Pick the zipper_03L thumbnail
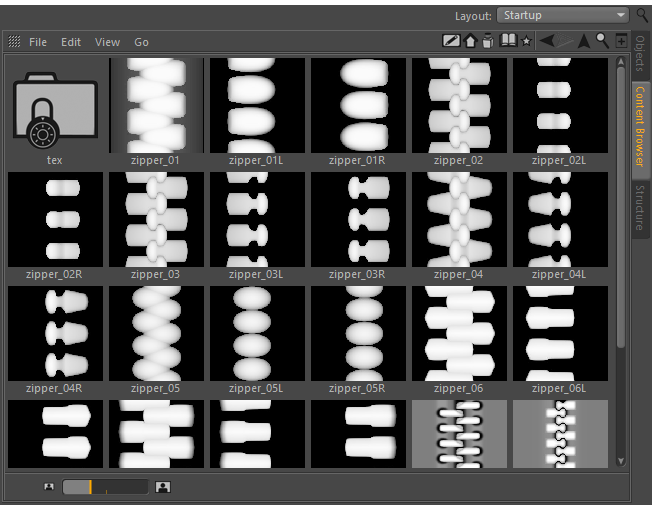 pos(257,219)
